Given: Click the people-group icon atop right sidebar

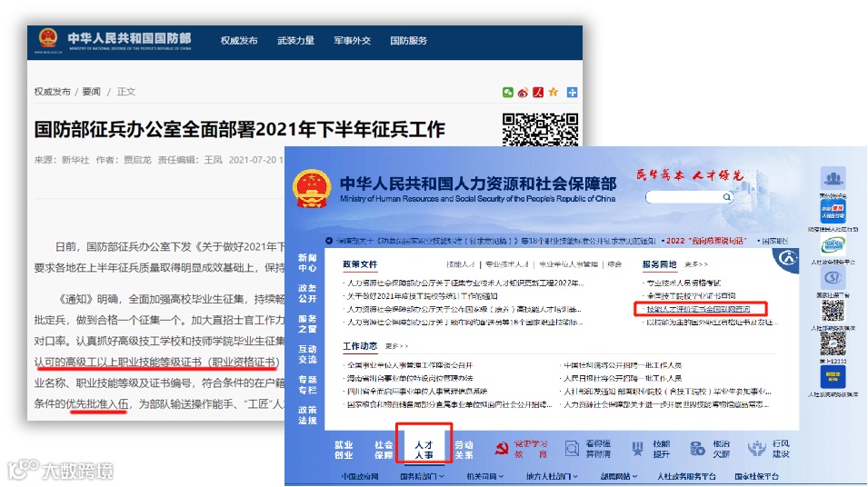Looking at the screenshot, I should click(x=833, y=179).
